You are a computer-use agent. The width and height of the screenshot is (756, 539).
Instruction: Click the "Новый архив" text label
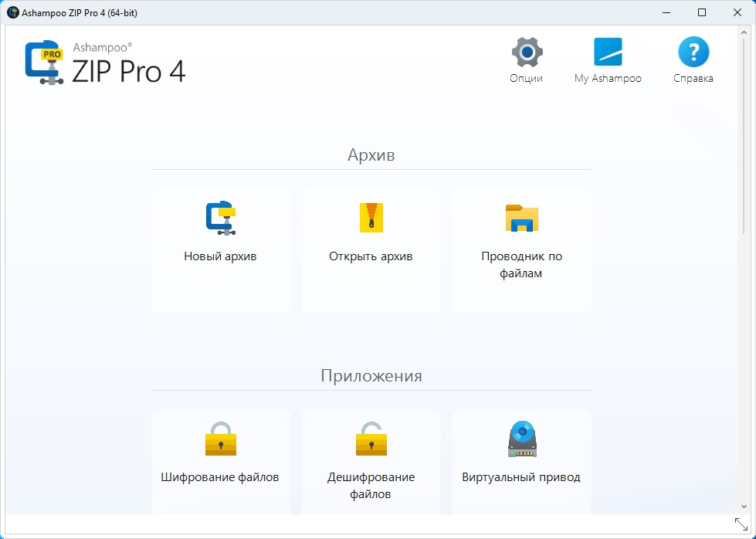click(220, 256)
